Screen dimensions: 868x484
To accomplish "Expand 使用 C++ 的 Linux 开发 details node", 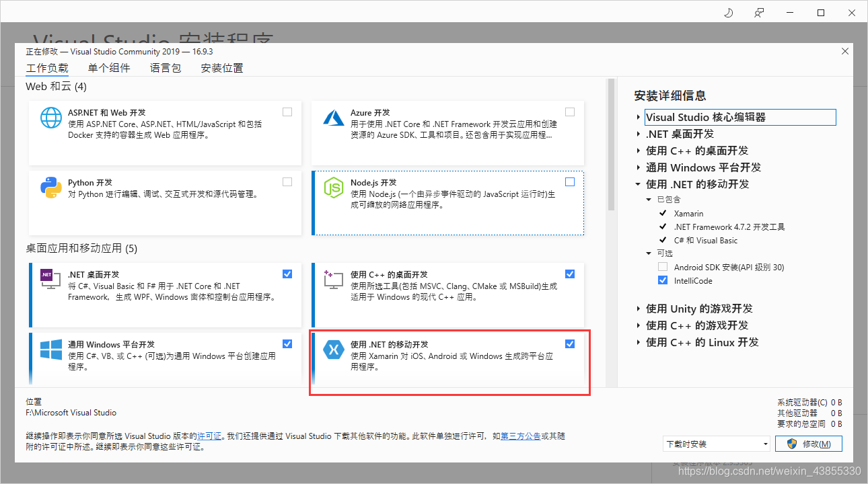I will tap(638, 342).
